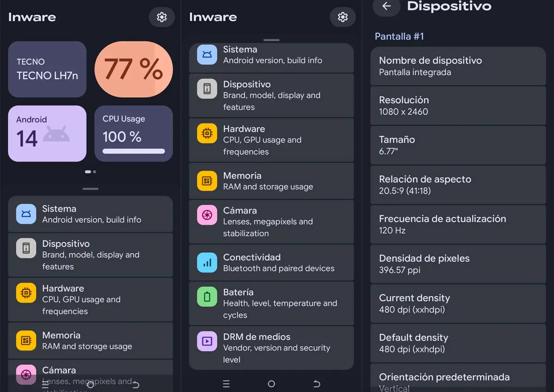Tap Hardware chip icon in middle screen
The image size is (554, 392).
click(x=207, y=133)
